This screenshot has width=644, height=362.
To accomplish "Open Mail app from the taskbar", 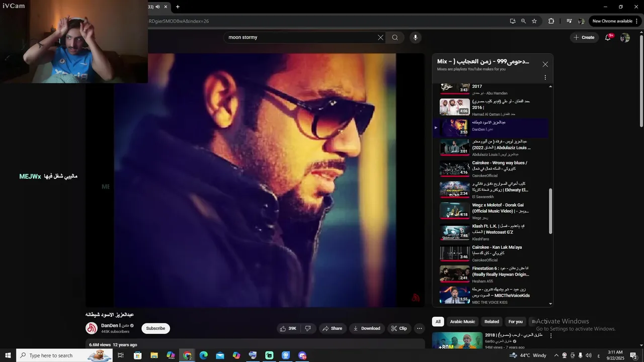I will 220,355.
